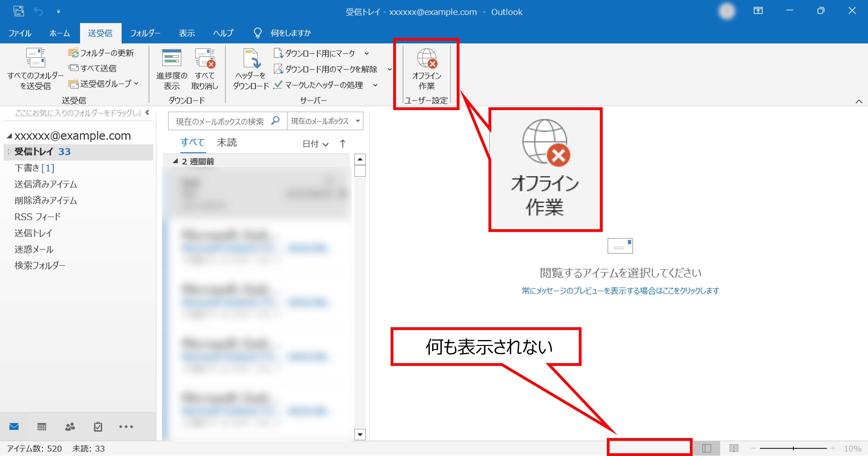Click send/receive icon in title bar
Image resolution: width=868 pixels, height=456 pixels.
click(19, 11)
